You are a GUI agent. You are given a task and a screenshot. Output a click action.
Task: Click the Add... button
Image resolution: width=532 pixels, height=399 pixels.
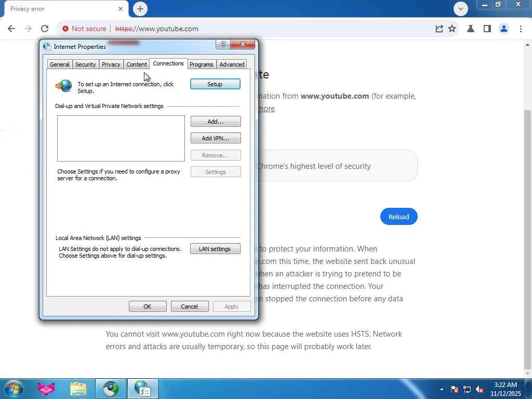[x=216, y=122]
